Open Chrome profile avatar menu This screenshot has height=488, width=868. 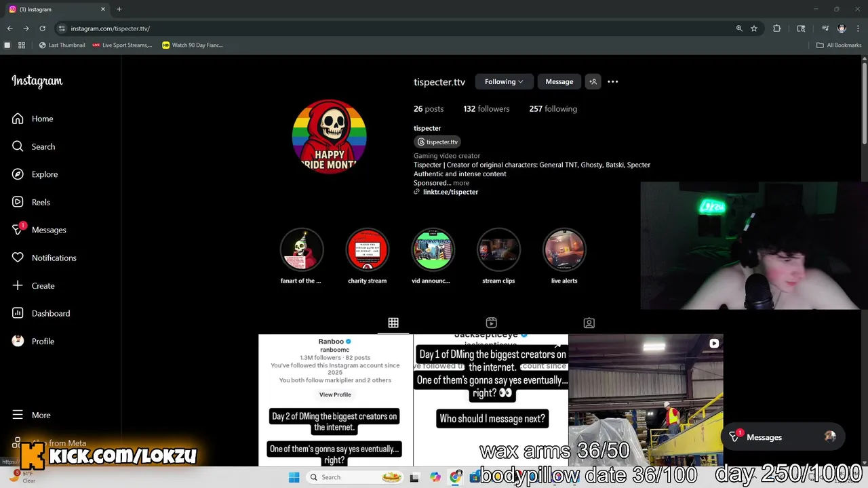tap(842, 28)
